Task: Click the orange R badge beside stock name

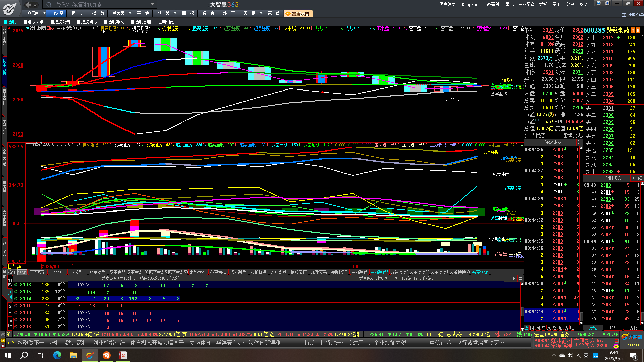Action: click(638, 30)
